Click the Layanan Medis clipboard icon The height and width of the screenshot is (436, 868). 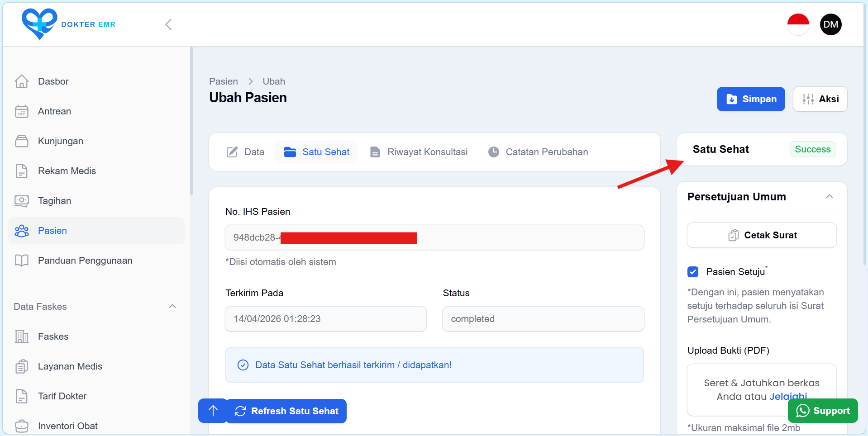pos(22,366)
